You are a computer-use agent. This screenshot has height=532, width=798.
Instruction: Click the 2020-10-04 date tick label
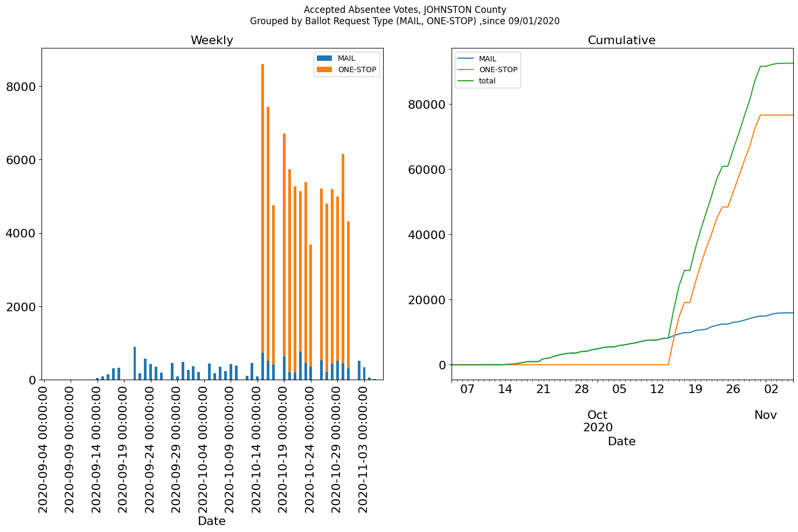[x=204, y=449]
